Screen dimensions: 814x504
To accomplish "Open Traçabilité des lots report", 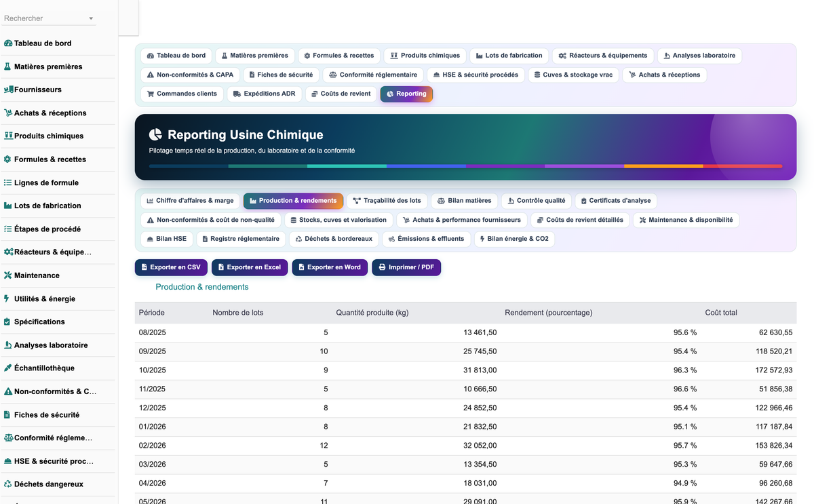I will point(387,201).
